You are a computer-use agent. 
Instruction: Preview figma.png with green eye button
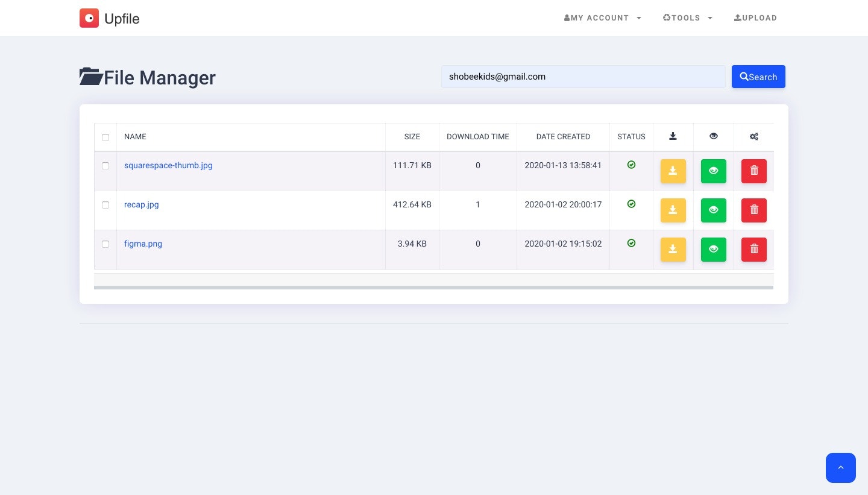point(714,250)
